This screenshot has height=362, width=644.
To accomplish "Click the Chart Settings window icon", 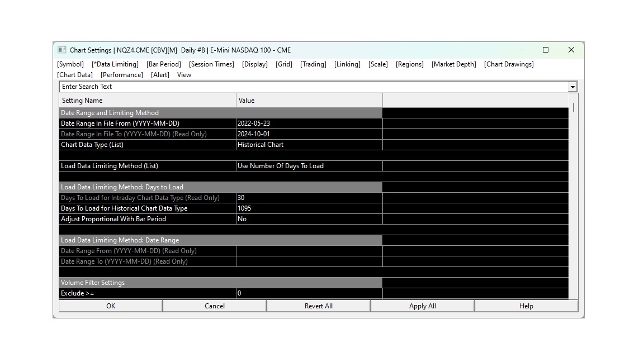I will [x=61, y=50].
